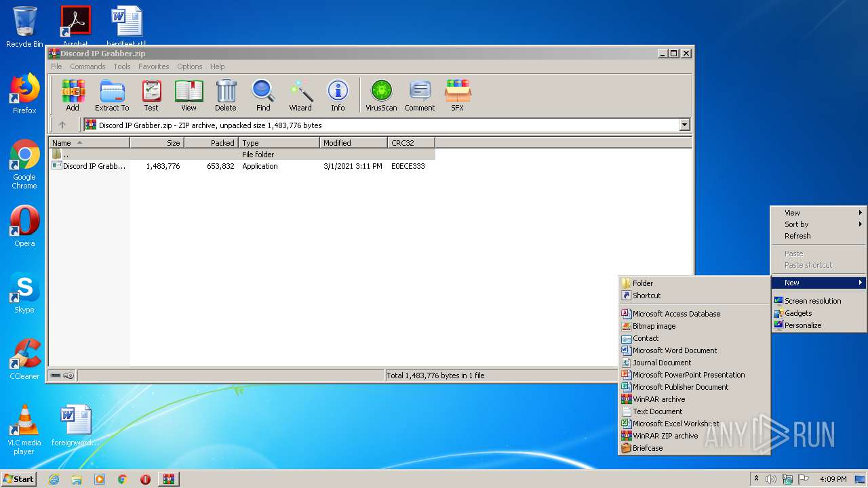Open the foreignword document on desktop

pyautogui.click(x=75, y=426)
